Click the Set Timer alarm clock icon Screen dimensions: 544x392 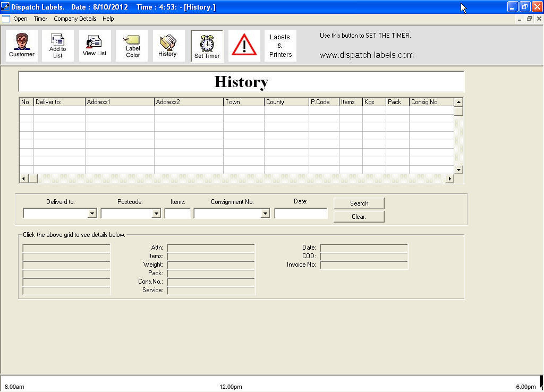207,46
